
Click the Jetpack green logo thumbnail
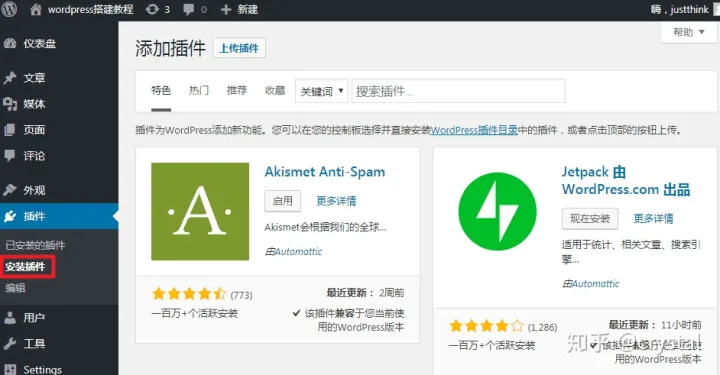[497, 212]
